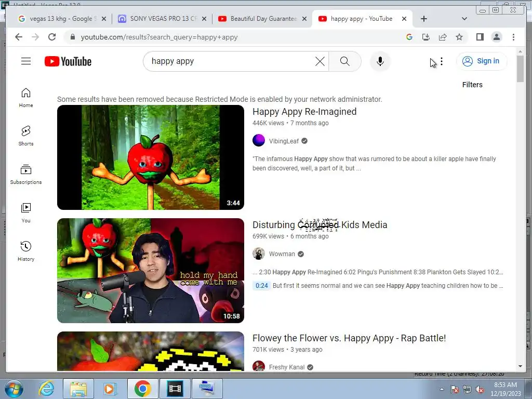
Task: Open Chrome profile avatar button
Action: tap(497, 37)
